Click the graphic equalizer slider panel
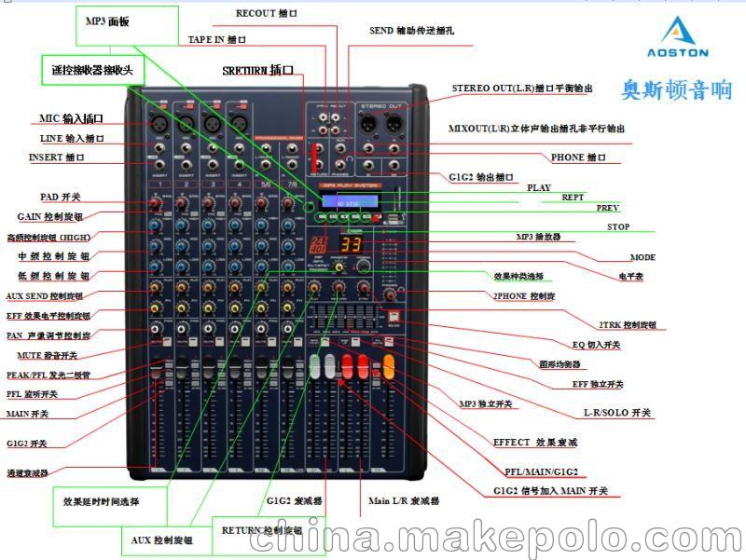Image resolution: width=746 pixels, height=560 pixels. (345, 317)
